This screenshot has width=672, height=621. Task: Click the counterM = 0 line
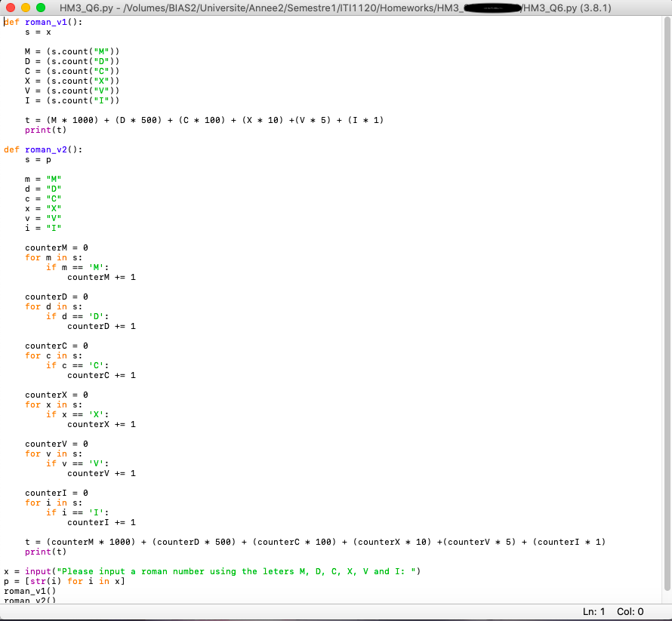pos(57,247)
